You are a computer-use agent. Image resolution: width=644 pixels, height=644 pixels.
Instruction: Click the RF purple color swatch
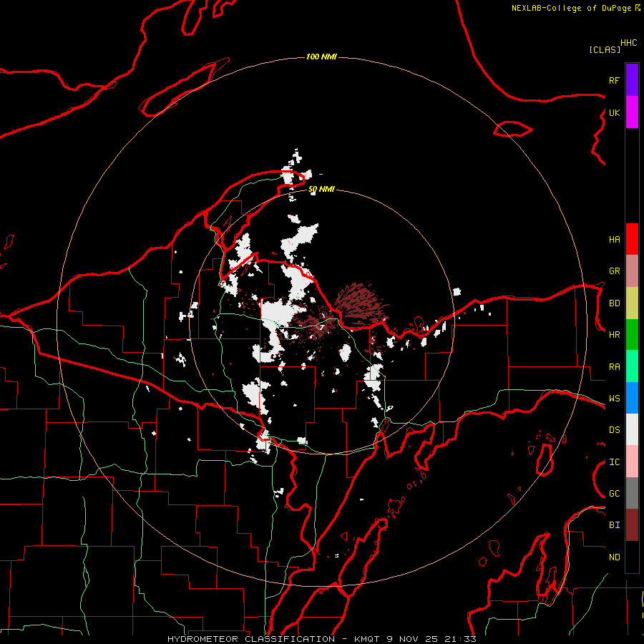click(x=632, y=80)
